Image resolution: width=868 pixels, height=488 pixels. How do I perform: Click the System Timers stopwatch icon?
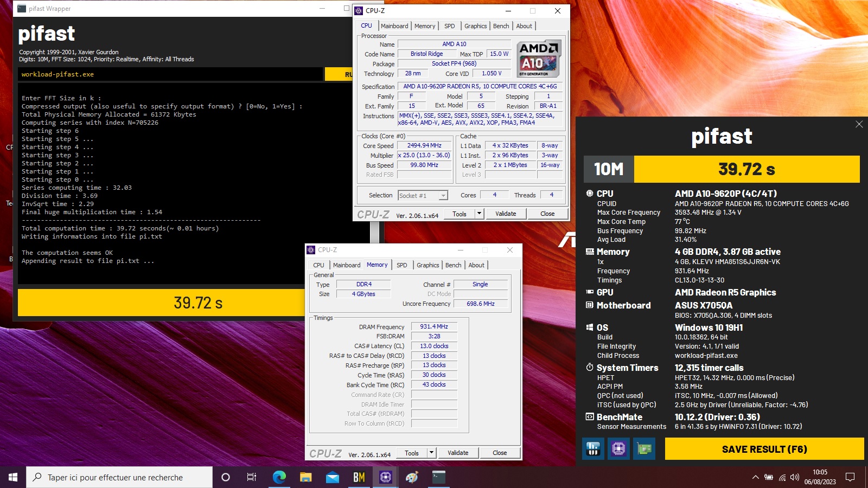590,368
